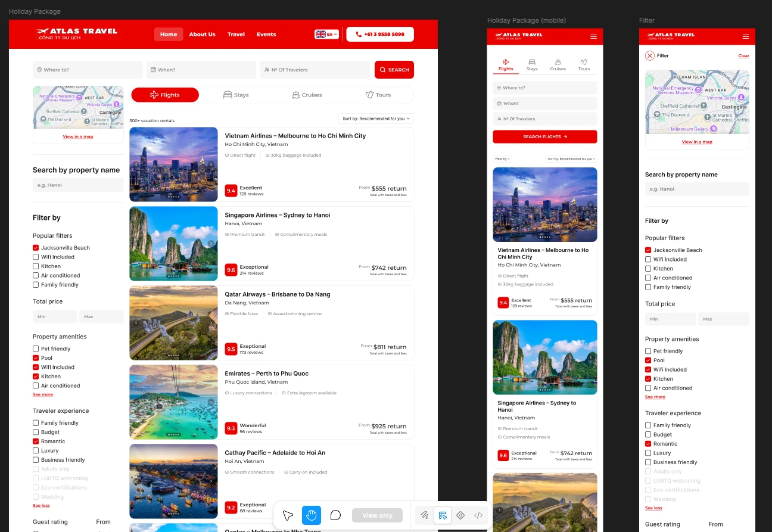The height and width of the screenshot is (532, 772).
Task: Check Pet friendly in desktop Property amenities
Action: [x=36, y=349]
